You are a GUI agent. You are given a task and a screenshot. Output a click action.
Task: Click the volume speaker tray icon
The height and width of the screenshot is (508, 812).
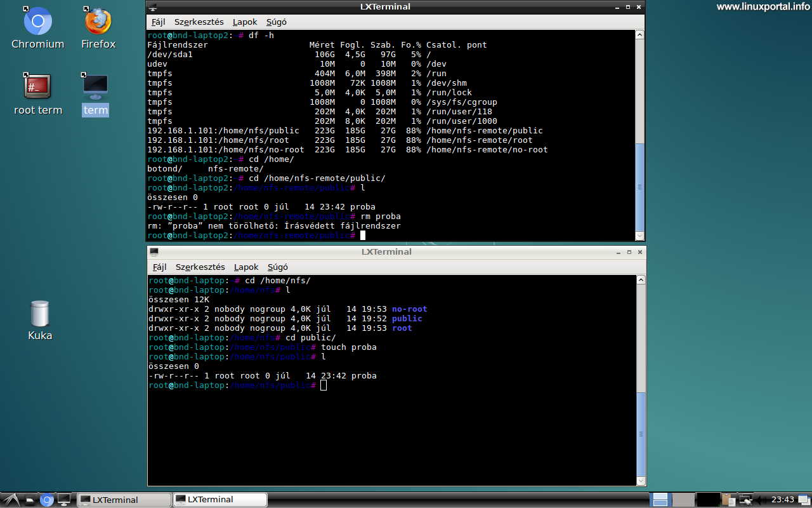(x=761, y=500)
